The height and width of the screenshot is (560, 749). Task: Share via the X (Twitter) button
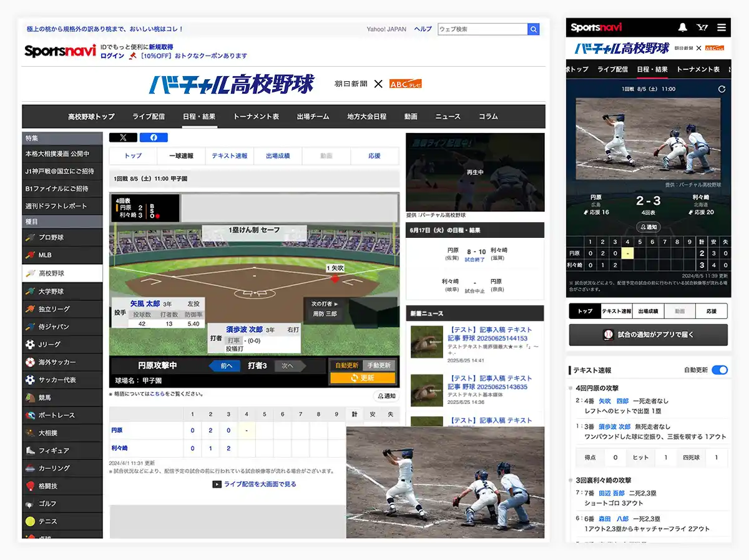[123, 137]
